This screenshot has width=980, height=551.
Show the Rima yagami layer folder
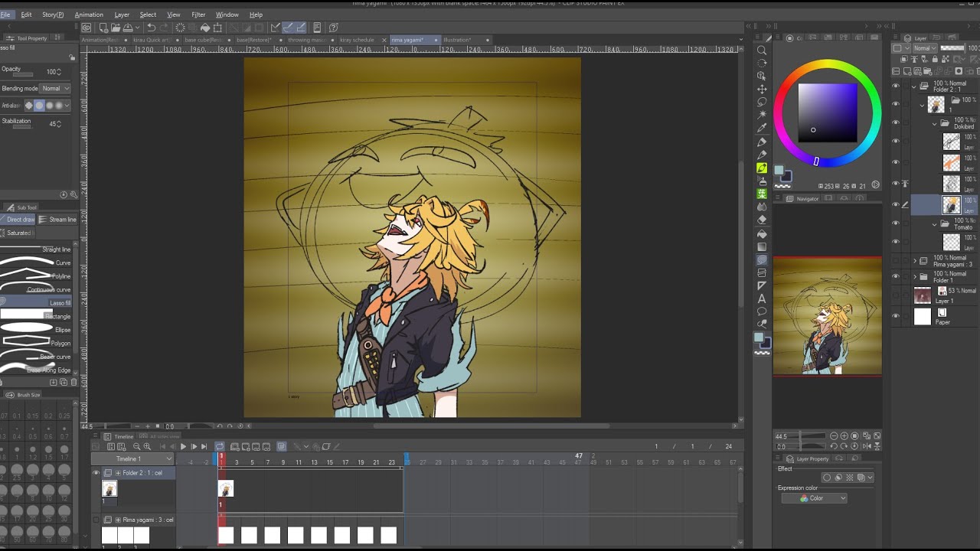click(896, 261)
